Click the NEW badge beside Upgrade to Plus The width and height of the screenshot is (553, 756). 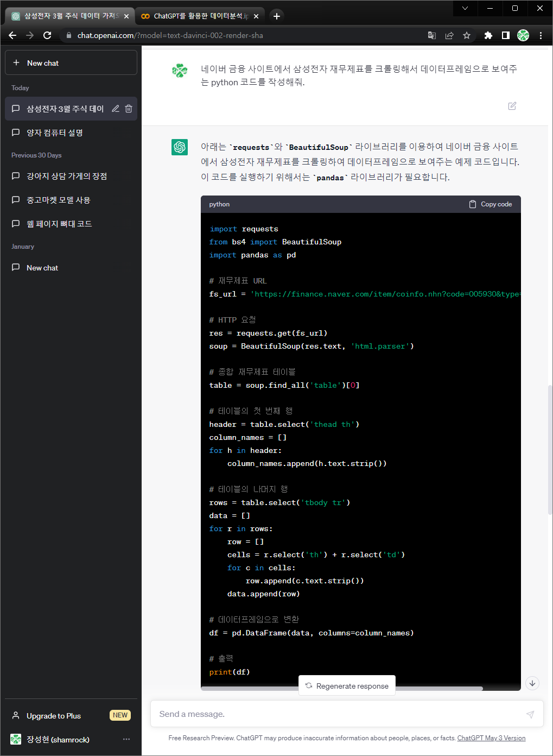[120, 715]
